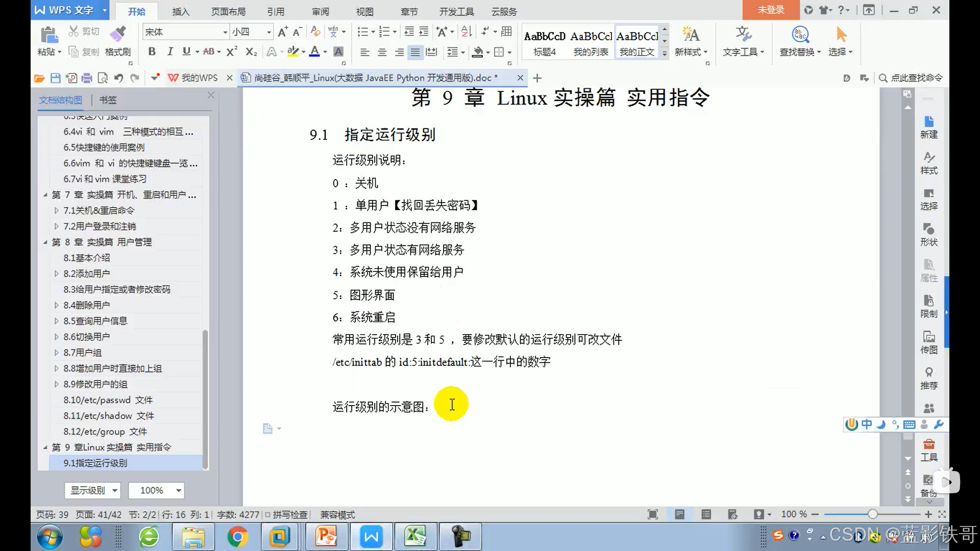
Task: Toggle the spell check status box
Action: coord(267,515)
